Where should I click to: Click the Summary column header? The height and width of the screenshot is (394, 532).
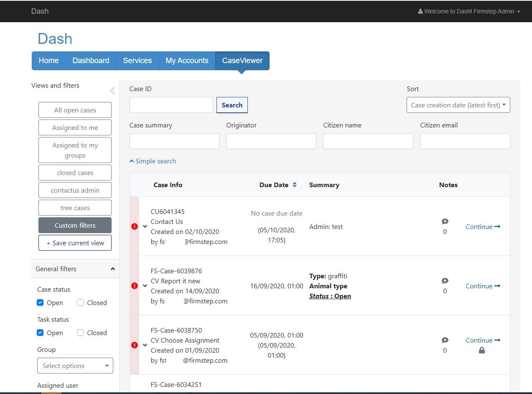[324, 185]
